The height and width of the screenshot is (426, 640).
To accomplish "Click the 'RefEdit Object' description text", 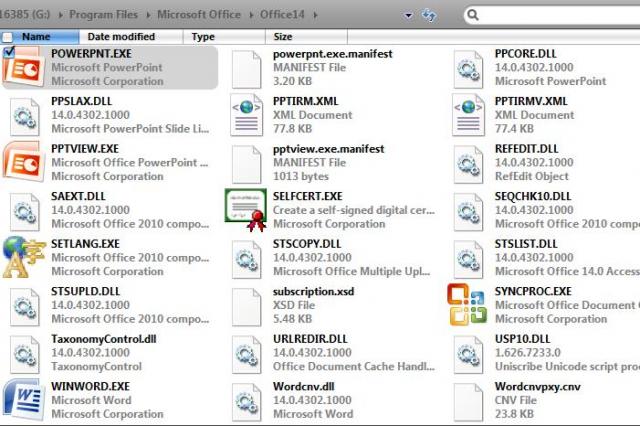I will click(531, 176).
